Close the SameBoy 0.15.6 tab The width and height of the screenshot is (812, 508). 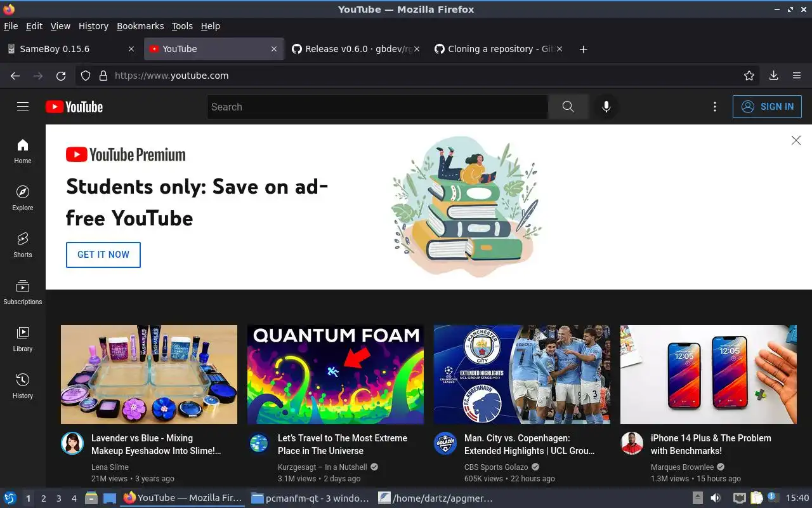click(131, 49)
